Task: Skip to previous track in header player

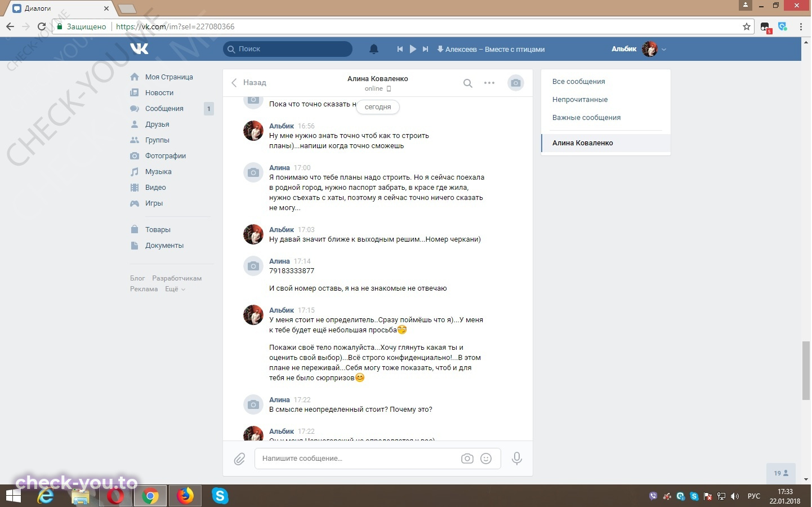Action: click(x=400, y=49)
